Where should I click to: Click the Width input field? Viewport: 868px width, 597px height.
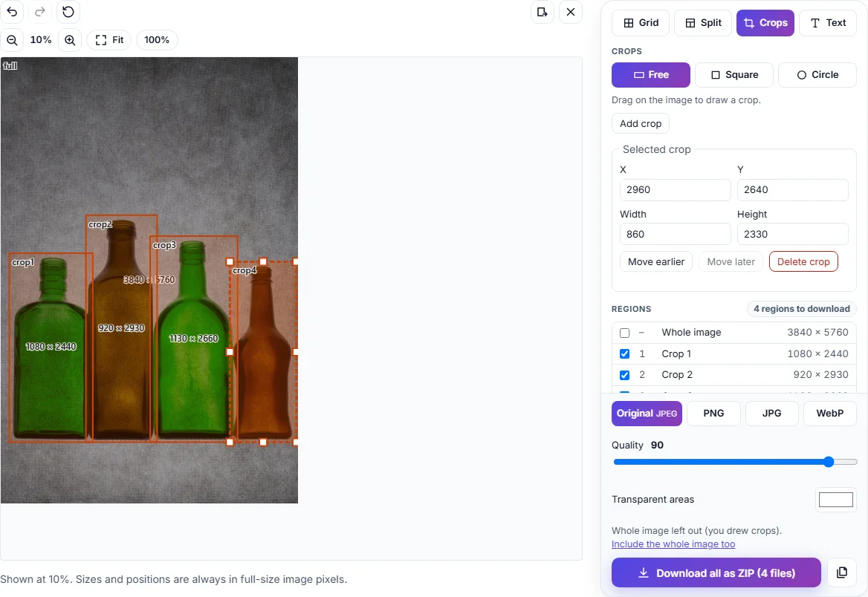point(676,234)
